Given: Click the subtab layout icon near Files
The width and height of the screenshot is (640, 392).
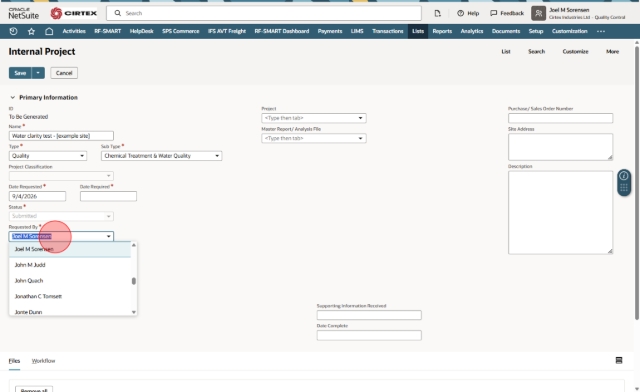Looking at the screenshot, I should point(619,360).
